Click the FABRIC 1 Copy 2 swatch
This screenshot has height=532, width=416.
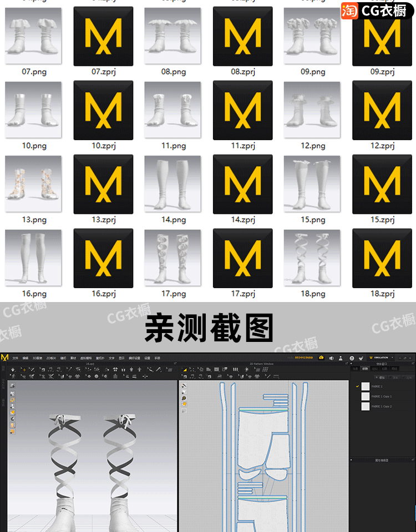point(366,406)
